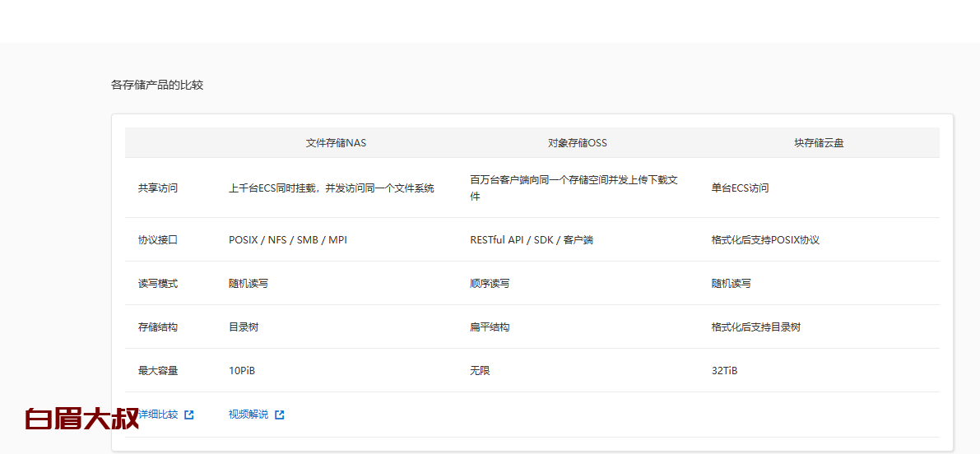Click the cell RESTful API / SDK / 客户端
Screen dimensions: 980x454
[532, 240]
